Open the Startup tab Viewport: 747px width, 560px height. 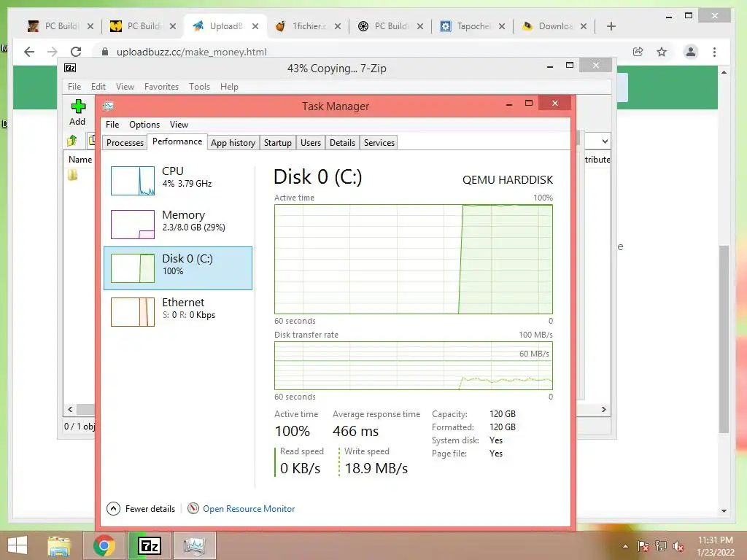278,142
